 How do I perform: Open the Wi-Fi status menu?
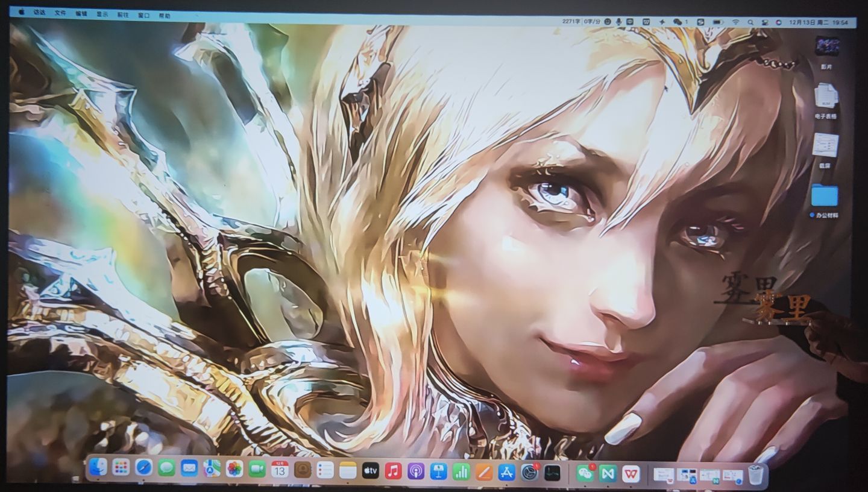(735, 22)
